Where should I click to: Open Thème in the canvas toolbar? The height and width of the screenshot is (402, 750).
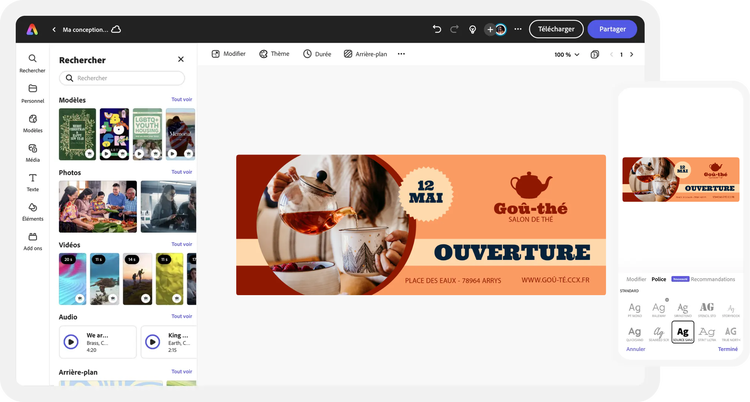(x=274, y=54)
